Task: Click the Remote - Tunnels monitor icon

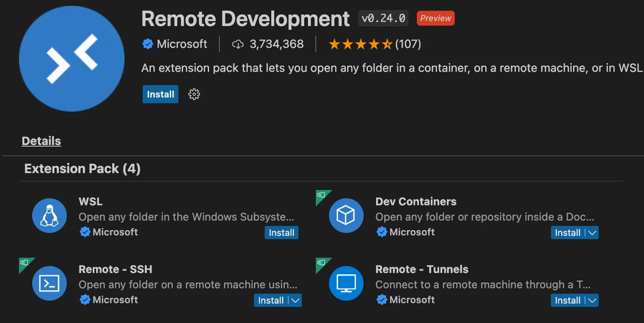Action: coord(346,283)
